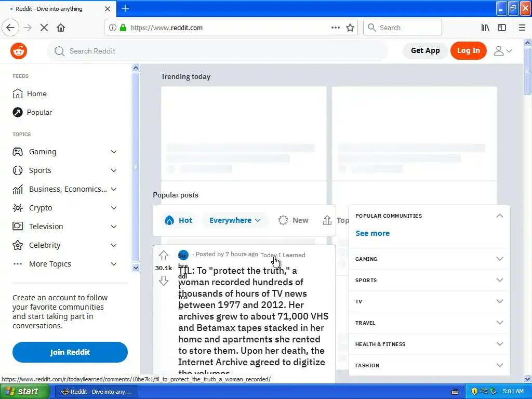The height and width of the screenshot is (399, 532).
Task: Click the Crypto topic icon
Action: (x=18, y=208)
